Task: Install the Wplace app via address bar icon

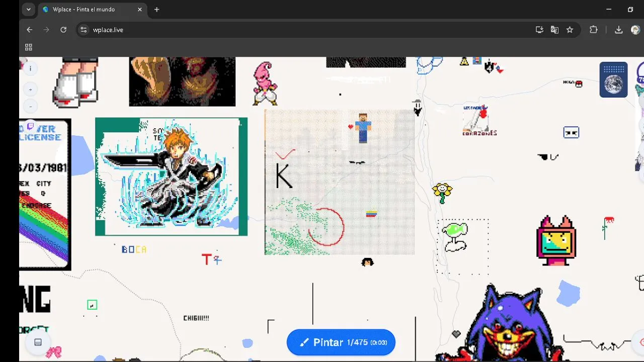Action: 539,30
